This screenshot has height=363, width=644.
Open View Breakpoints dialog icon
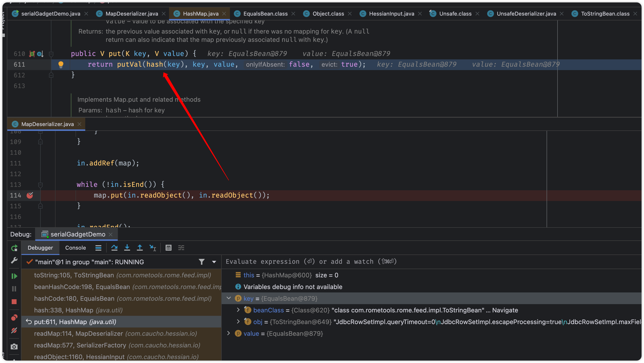pos(14,318)
